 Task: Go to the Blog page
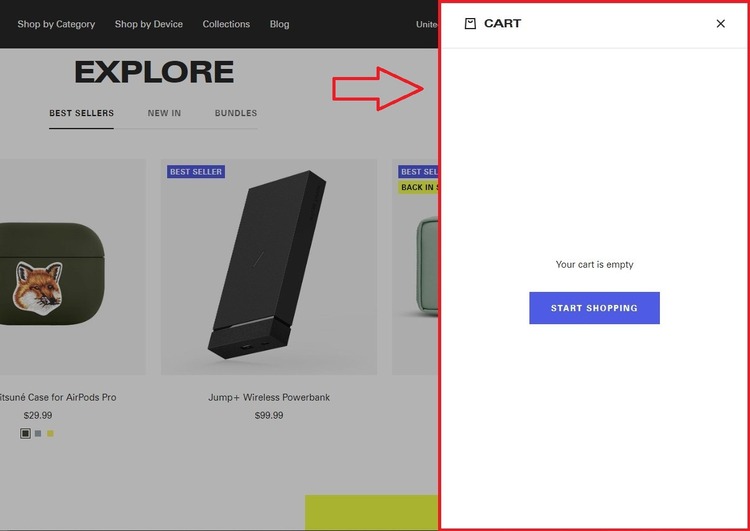click(279, 24)
